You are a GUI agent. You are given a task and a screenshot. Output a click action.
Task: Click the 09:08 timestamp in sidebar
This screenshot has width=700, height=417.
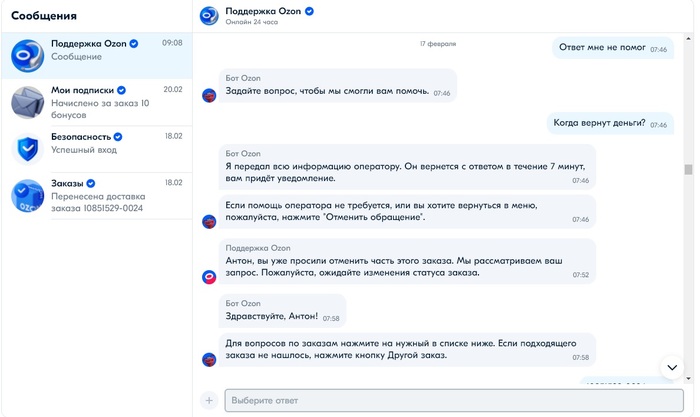(x=172, y=43)
